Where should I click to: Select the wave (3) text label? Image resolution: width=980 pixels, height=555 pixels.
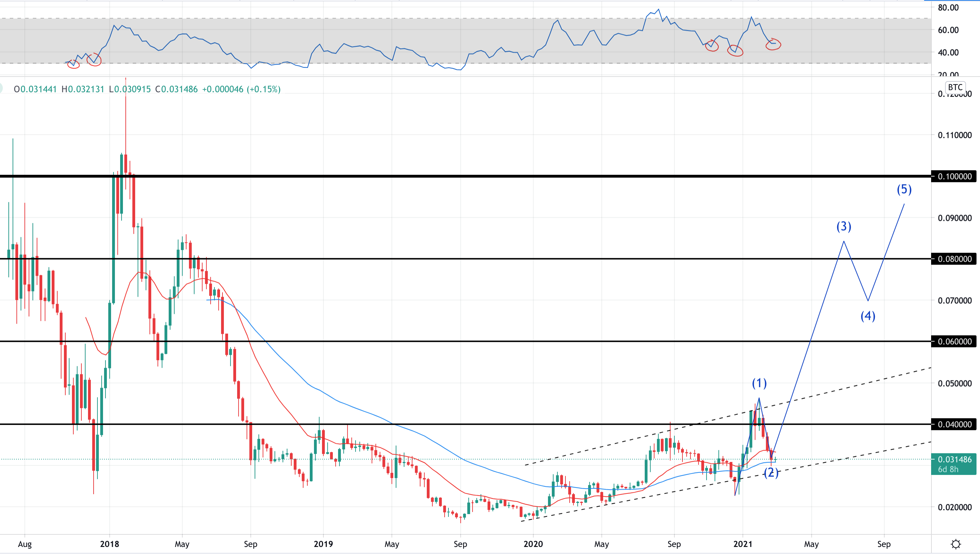coord(844,226)
